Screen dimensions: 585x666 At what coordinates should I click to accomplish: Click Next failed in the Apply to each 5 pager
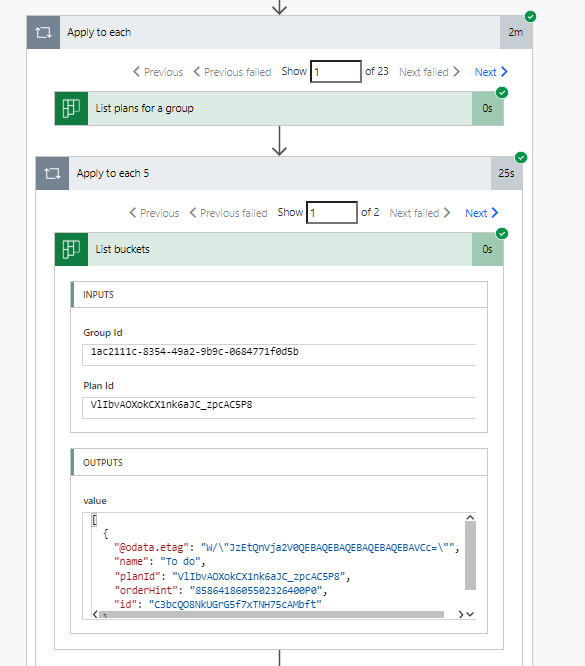click(420, 213)
